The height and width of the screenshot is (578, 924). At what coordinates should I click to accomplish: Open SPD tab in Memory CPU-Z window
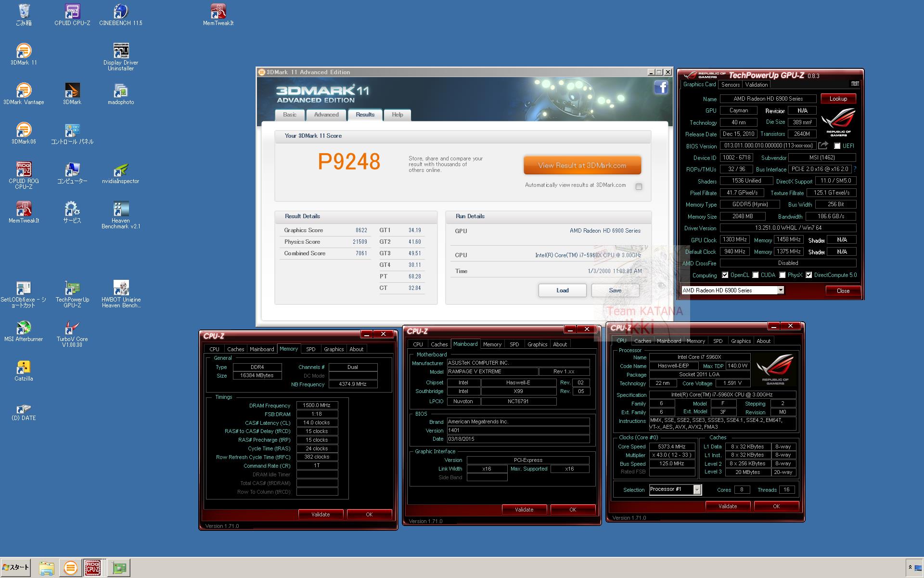[311, 349]
